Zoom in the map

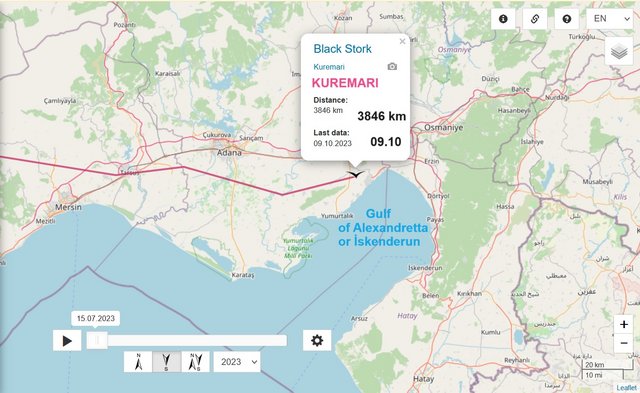pyautogui.click(x=623, y=324)
